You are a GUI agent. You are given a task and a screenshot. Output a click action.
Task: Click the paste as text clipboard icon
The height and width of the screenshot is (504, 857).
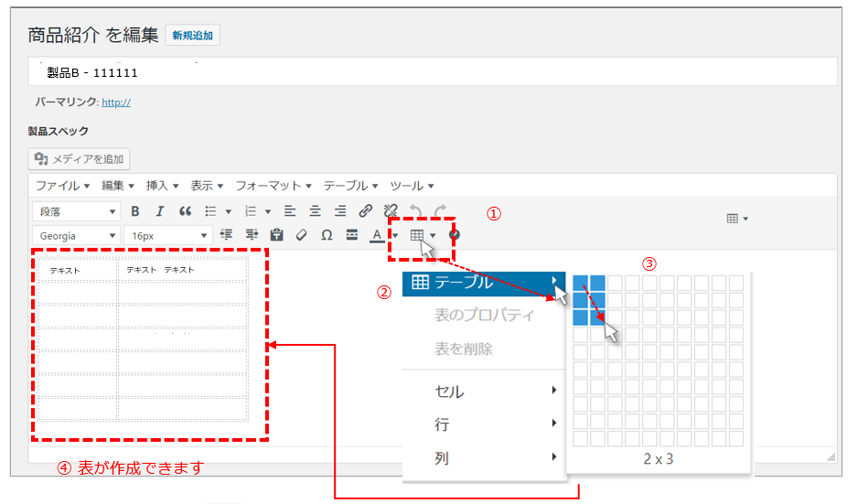tap(276, 235)
